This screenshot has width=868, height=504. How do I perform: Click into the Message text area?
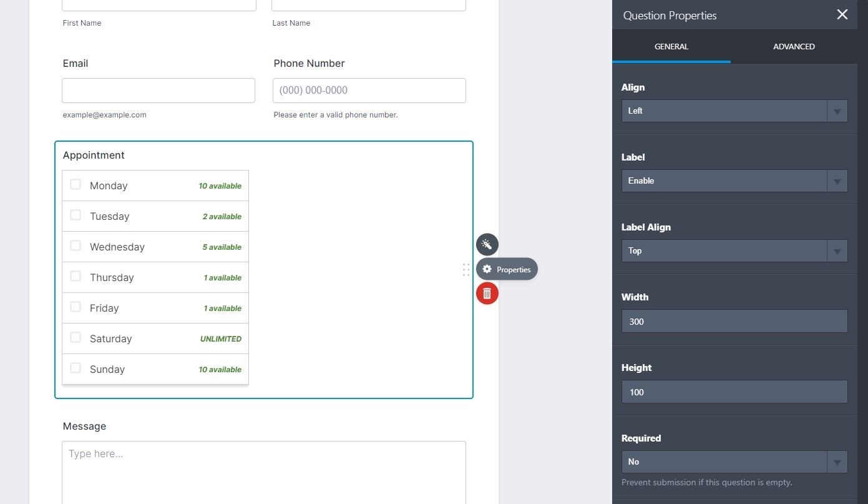[263, 472]
